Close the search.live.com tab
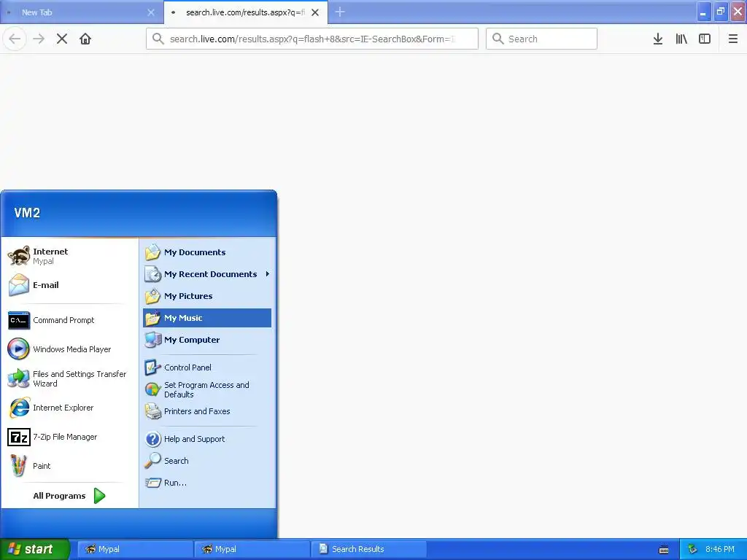747x560 pixels. [x=315, y=12]
